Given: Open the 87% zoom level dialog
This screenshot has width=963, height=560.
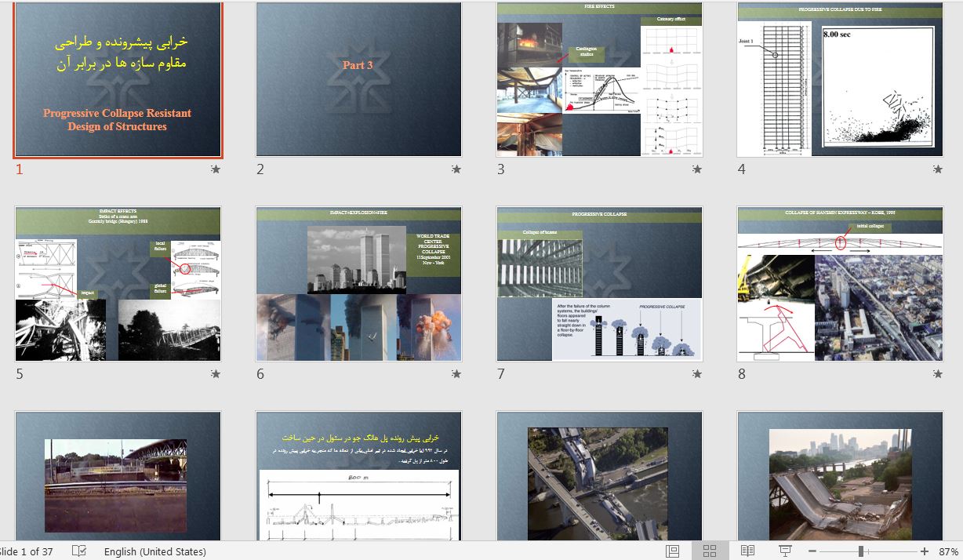Looking at the screenshot, I should pos(948,551).
